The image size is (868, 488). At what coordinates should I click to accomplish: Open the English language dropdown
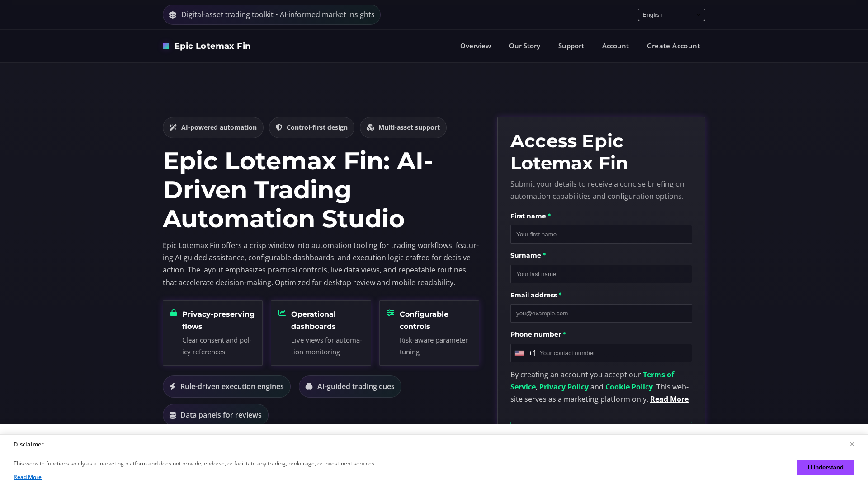point(671,15)
